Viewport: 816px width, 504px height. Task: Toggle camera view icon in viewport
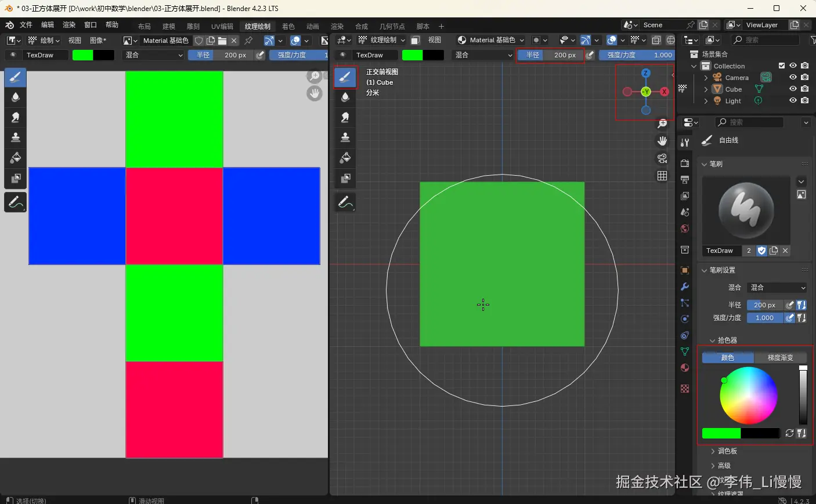tap(662, 158)
